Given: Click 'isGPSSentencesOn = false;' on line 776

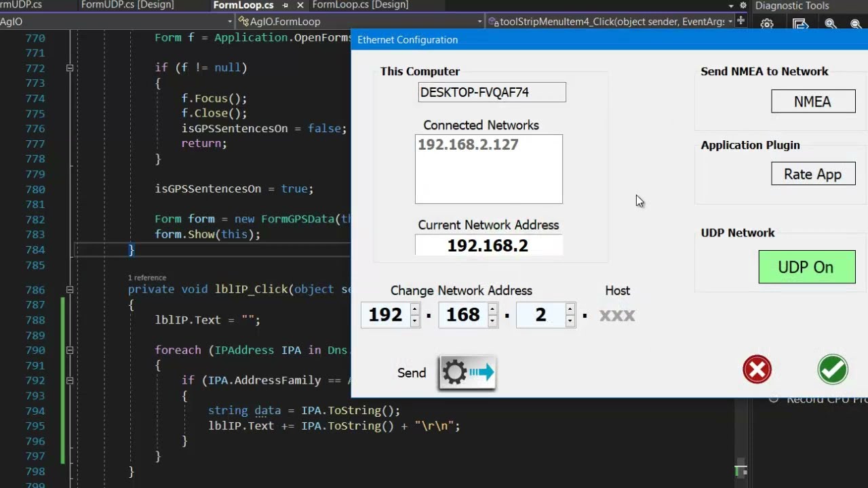Looking at the screenshot, I should pyautogui.click(x=264, y=128).
